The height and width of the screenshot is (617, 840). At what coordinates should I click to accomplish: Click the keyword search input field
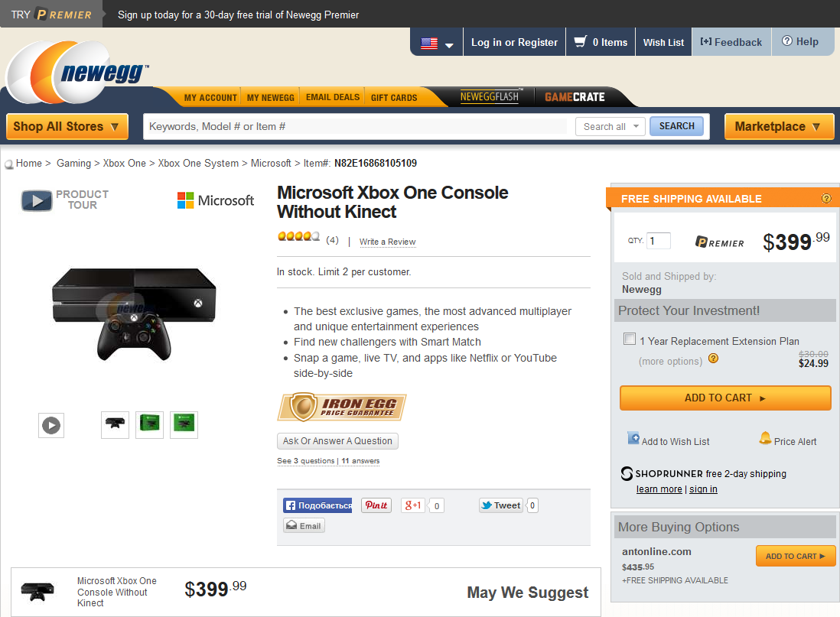pyautogui.click(x=357, y=126)
